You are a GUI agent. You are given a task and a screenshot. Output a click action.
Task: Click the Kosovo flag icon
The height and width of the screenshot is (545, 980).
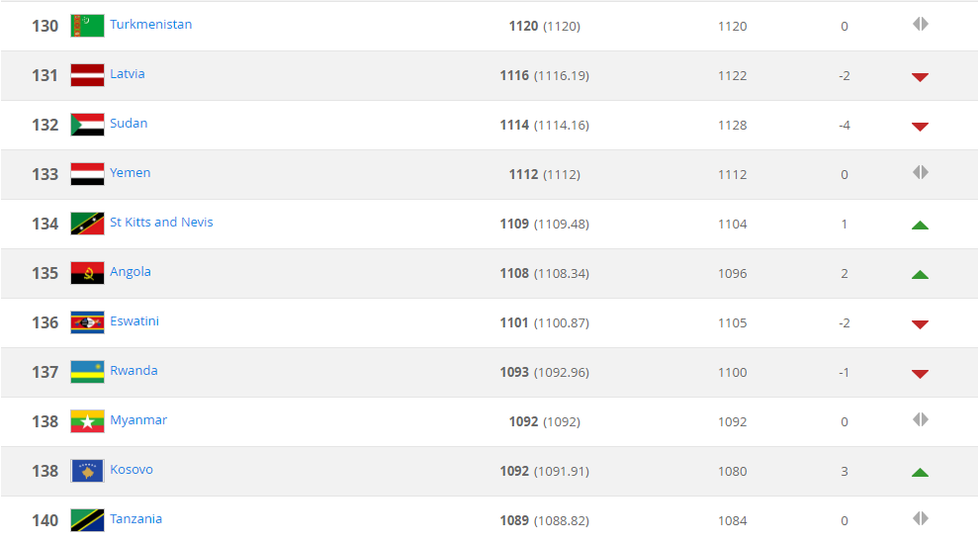(87, 471)
